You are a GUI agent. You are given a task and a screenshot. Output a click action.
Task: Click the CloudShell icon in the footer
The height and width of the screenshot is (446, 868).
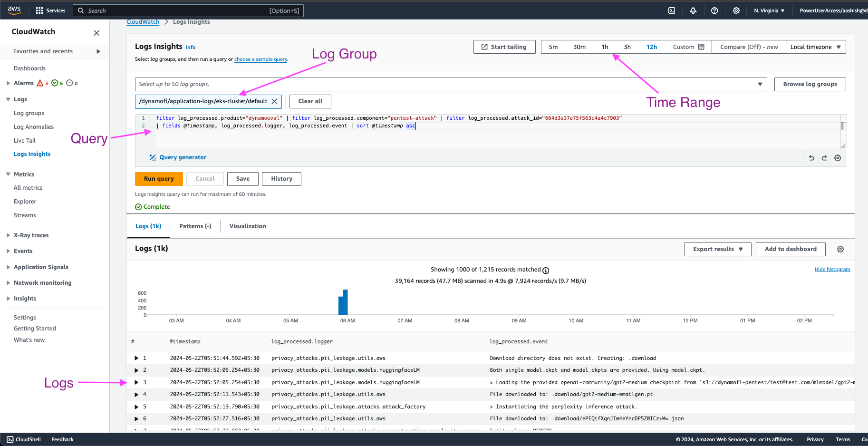[10, 439]
